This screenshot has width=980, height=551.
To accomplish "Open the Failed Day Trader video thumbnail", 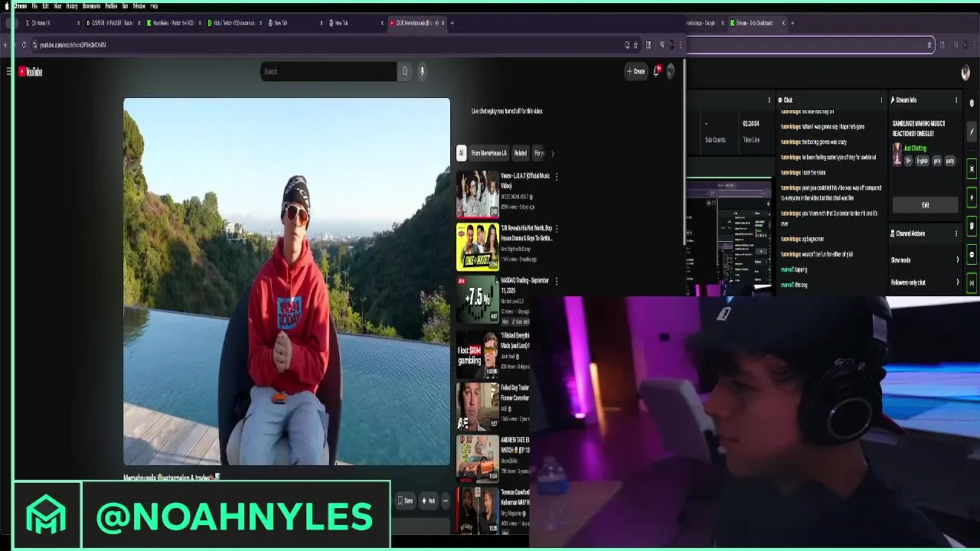I will (x=478, y=406).
